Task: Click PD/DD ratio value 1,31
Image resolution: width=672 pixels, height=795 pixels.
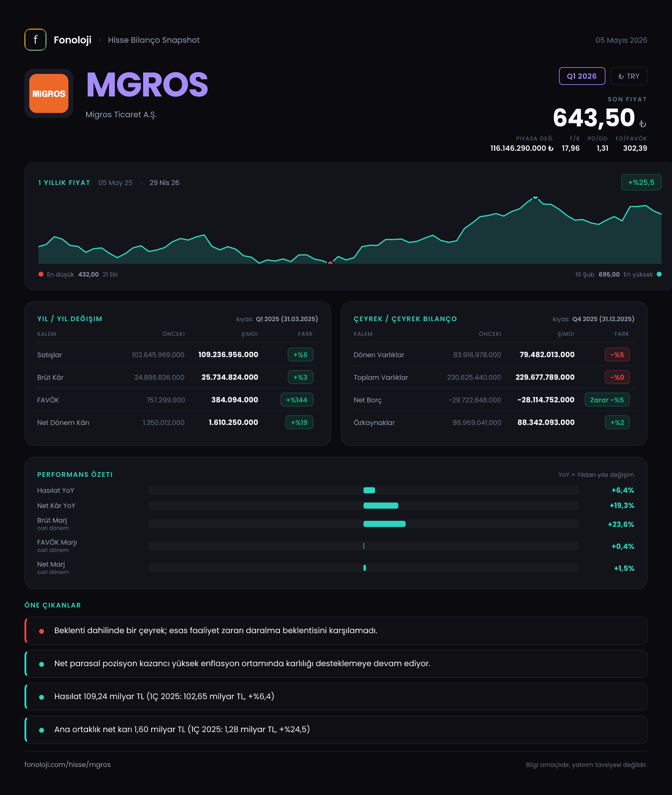Action: pyautogui.click(x=602, y=148)
